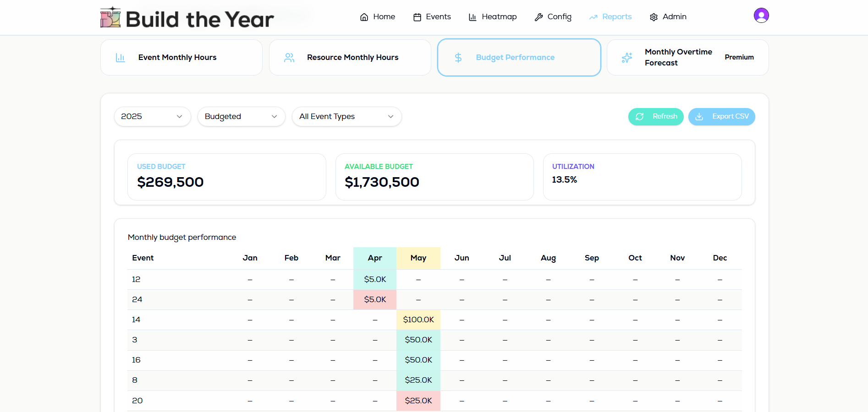Open Reports in the navigation bar
This screenshot has width=868, height=412.
point(610,17)
